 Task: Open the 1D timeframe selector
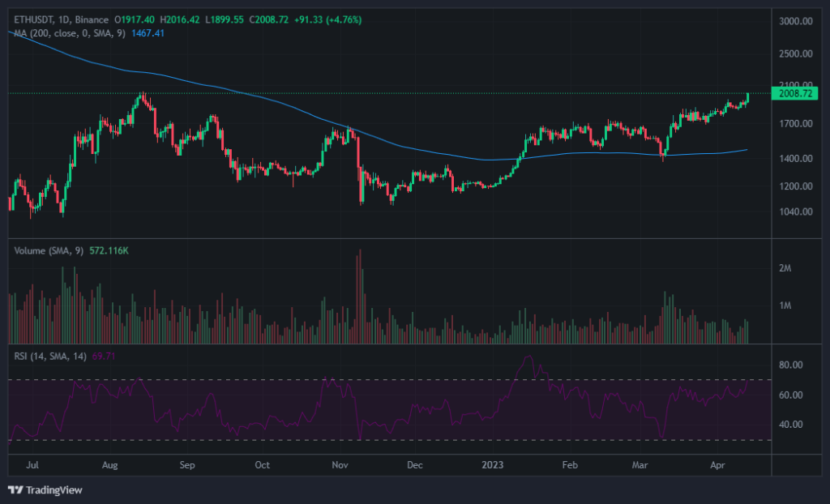coord(63,18)
